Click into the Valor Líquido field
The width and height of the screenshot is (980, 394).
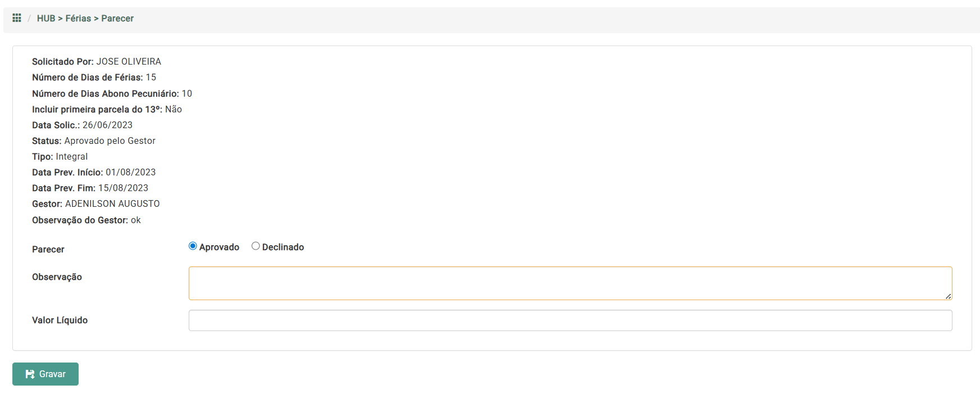click(569, 320)
